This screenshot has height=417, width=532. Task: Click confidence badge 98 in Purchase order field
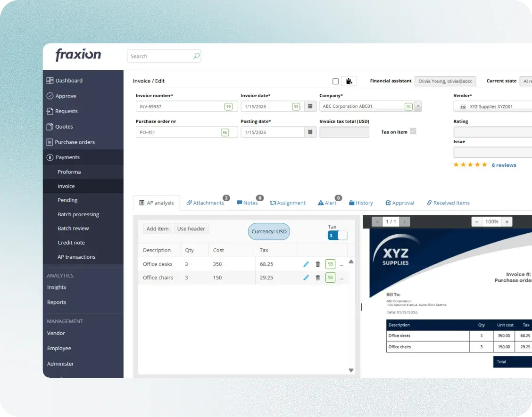(224, 132)
